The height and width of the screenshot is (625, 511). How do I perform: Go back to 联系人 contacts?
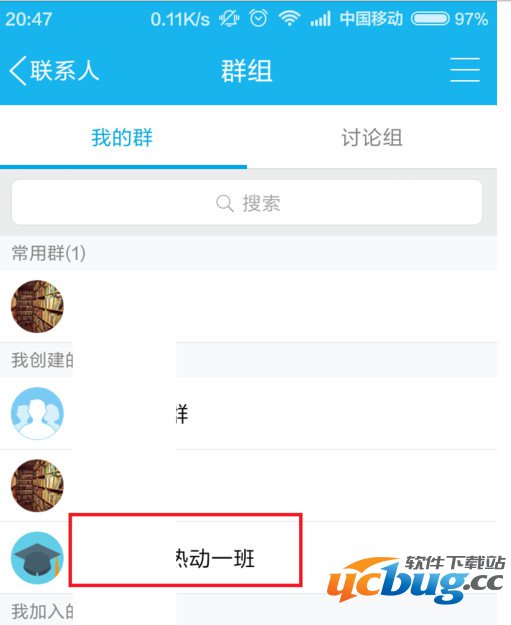click(54, 71)
